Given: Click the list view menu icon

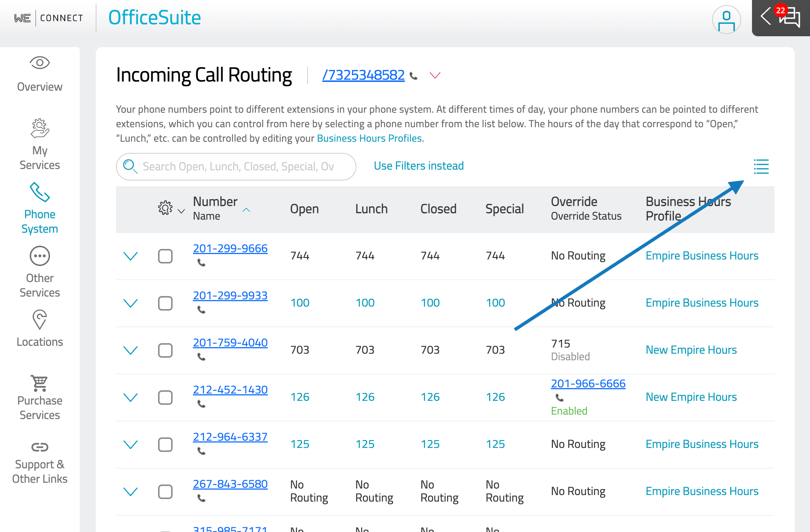Looking at the screenshot, I should click(761, 167).
